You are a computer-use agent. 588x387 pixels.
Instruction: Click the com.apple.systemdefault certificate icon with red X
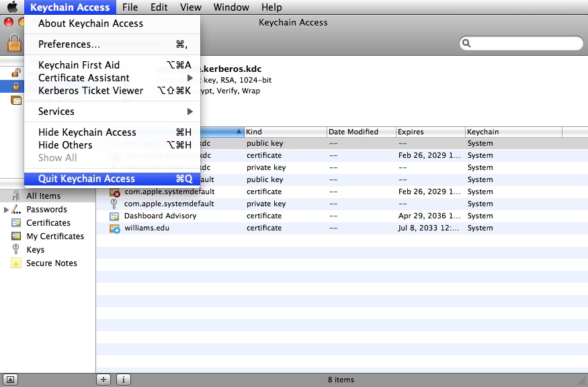(115, 192)
